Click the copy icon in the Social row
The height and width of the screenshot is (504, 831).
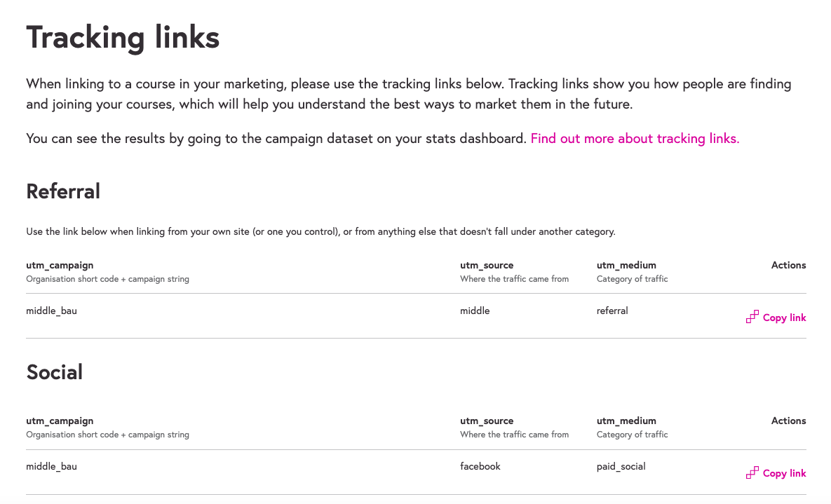click(x=752, y=473)
